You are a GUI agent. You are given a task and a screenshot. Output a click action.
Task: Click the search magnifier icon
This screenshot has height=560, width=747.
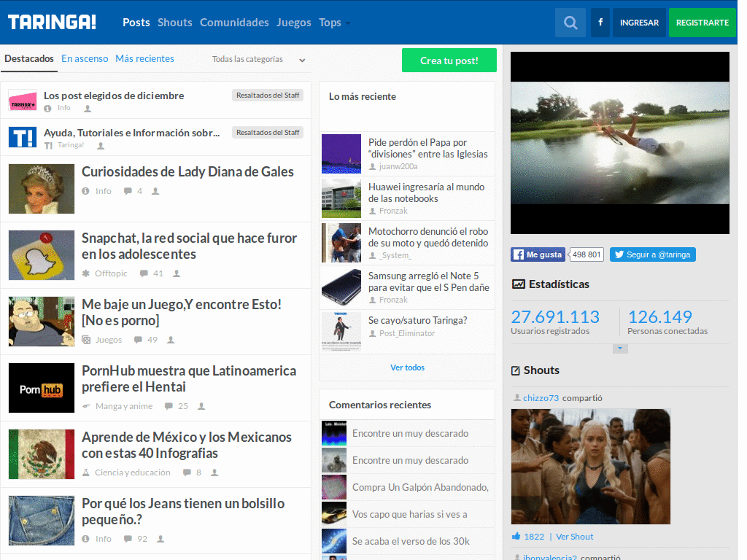570,23
